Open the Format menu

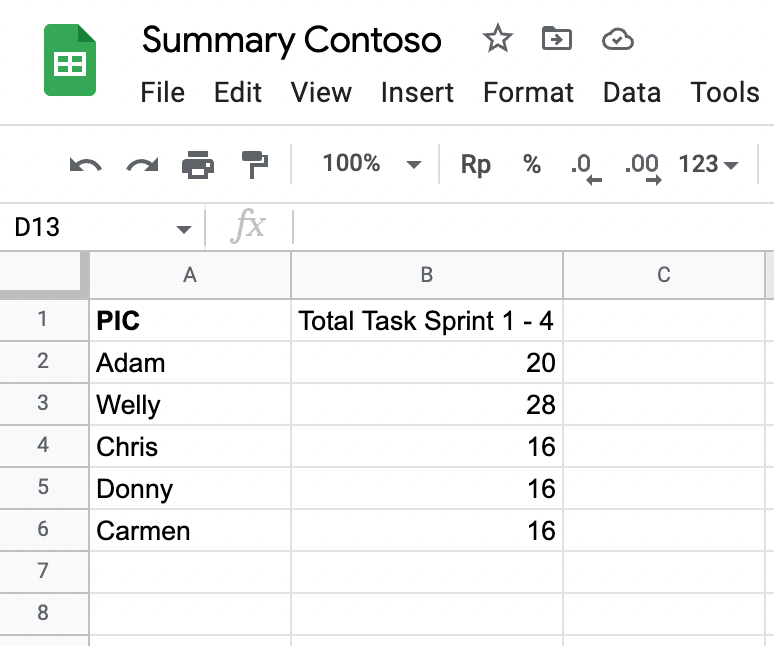pos(528,93)
